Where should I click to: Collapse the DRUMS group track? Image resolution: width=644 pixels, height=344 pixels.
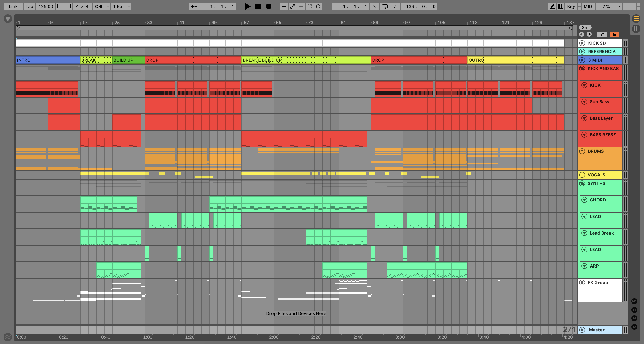point(582,151)
